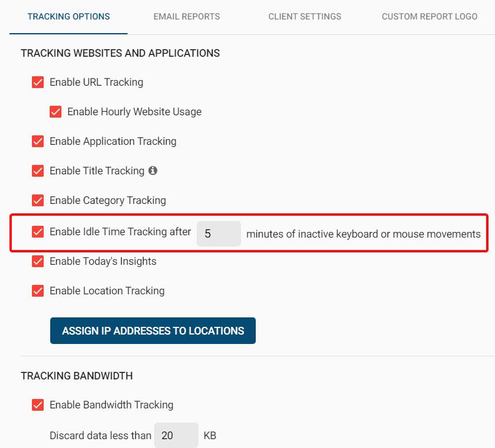Select the Tracking Options tab
This screenshot has height=448, width=495.
pyautogui.click(x=69, y=17)
